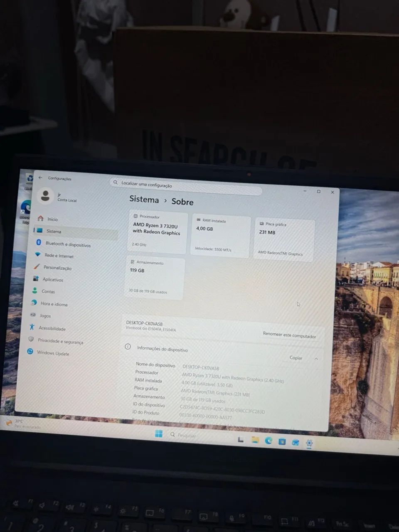Click the Informações do dispositivo info icon
Screen dimensions: 399x532
(128, 347)
